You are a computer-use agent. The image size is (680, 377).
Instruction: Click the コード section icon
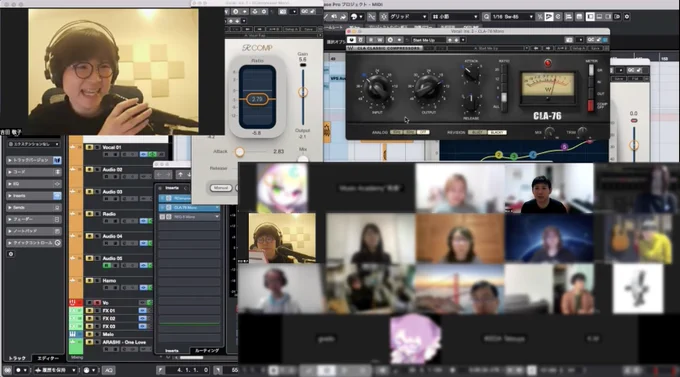pos(57,172)
